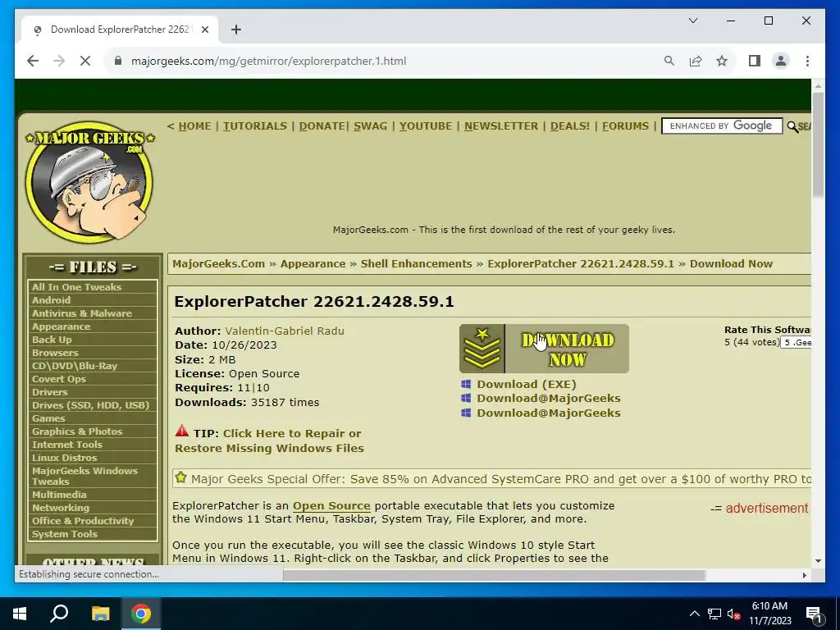Open the YOUTUBE nav link

coord(426,126)
